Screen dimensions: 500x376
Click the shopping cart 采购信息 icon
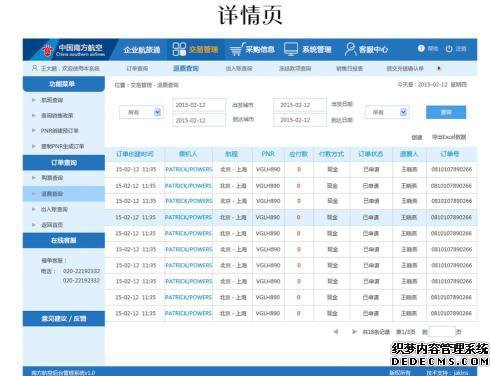236,50
